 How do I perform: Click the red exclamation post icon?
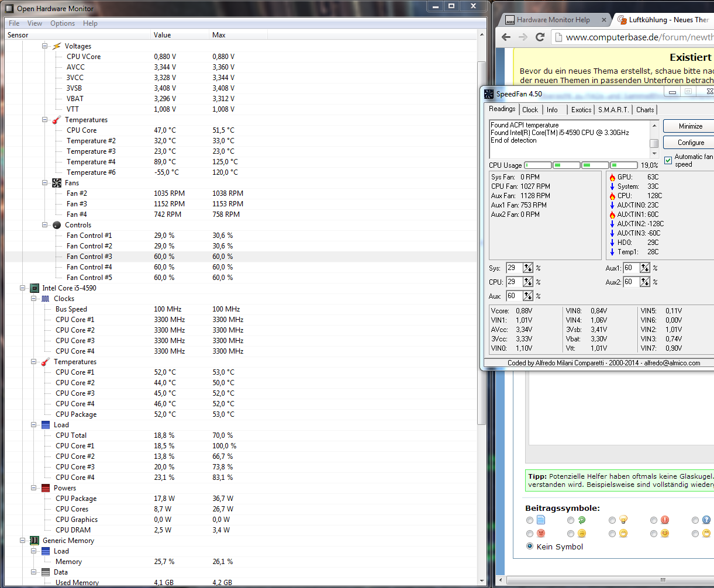(x=664, y=520)
